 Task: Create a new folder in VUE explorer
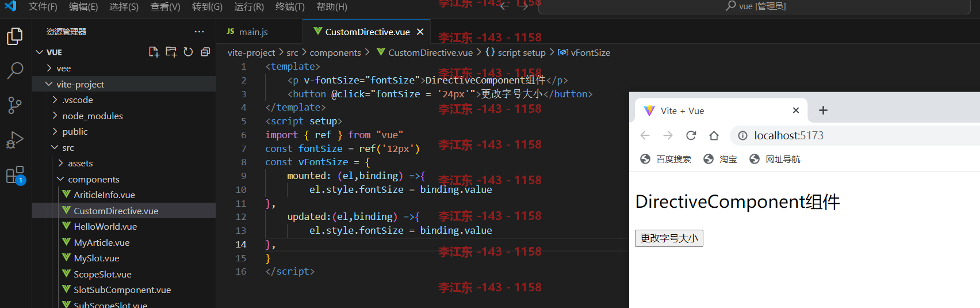click(x=171, y=52)
